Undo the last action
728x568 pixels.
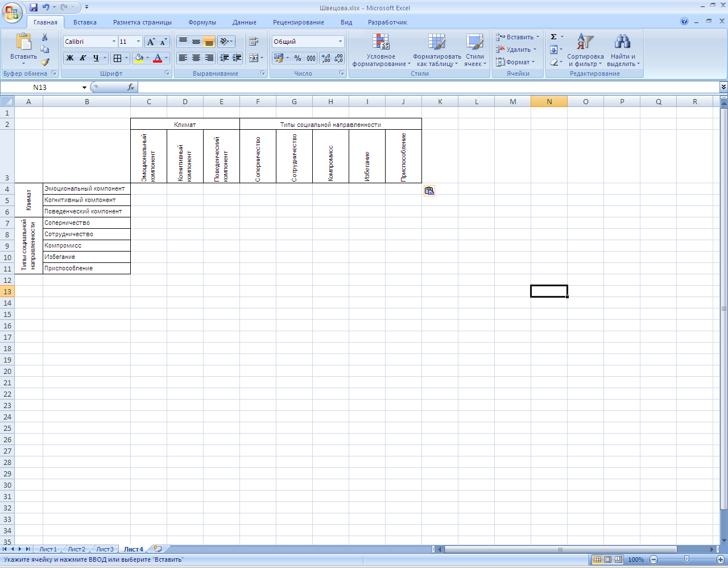pos(45,7)
